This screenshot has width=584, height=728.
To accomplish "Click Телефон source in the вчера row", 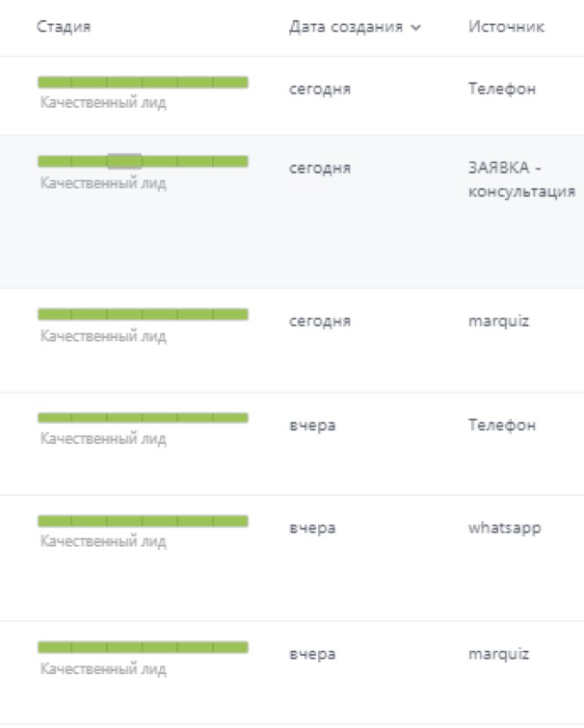I will (x=502, y=425).
